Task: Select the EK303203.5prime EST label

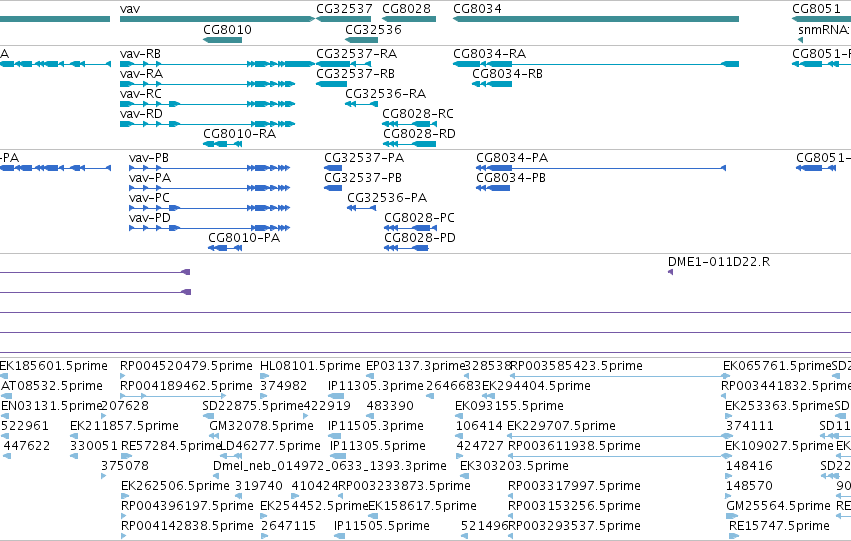Action: click(x=514, y=467)
